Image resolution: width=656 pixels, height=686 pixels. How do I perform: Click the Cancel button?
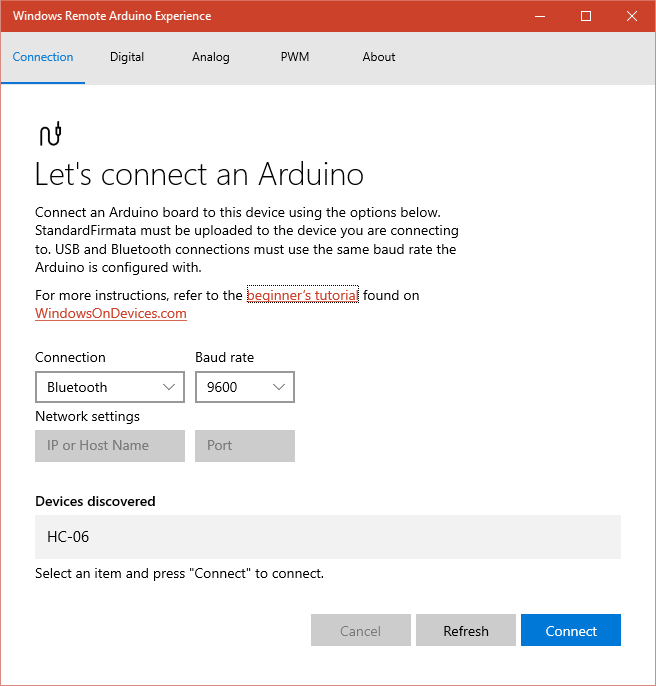click(361, 631)
